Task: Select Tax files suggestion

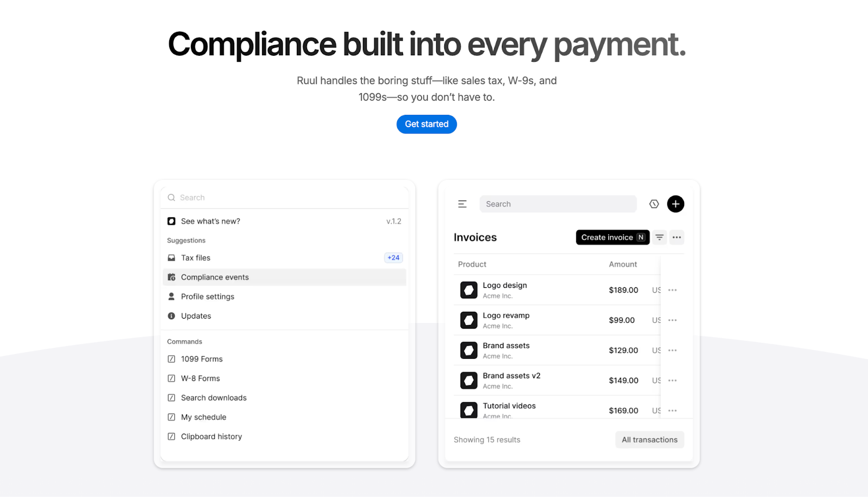Action: point(284,258)
